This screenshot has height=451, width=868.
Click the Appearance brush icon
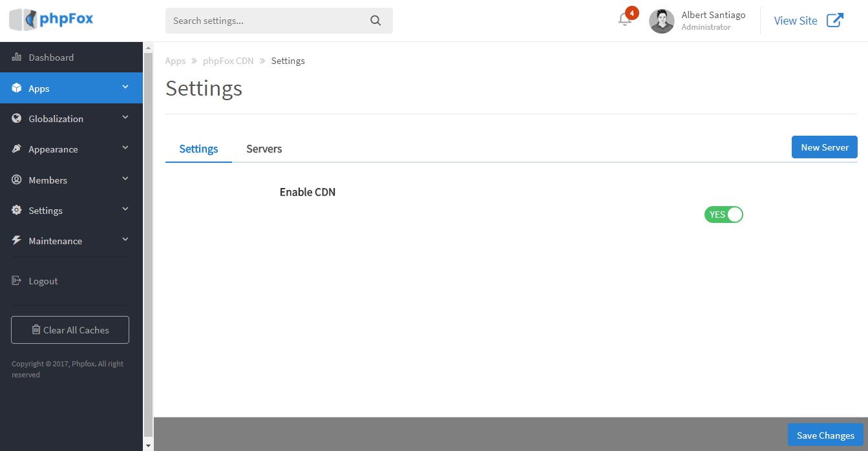click(x=17, y=149)
